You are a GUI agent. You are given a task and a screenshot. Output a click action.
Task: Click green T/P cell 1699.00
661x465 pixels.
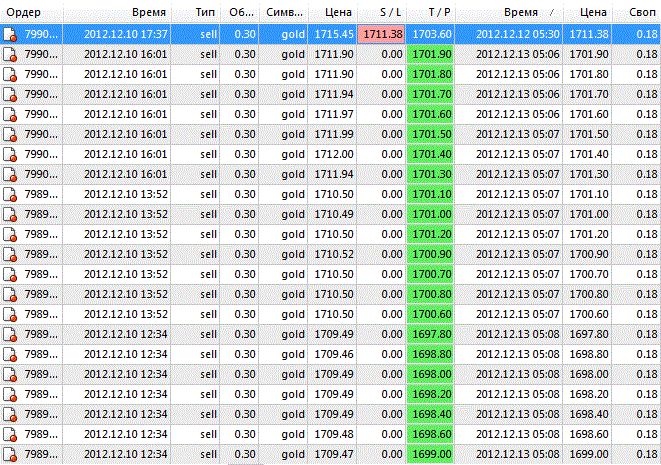click(x=430, y=454)
